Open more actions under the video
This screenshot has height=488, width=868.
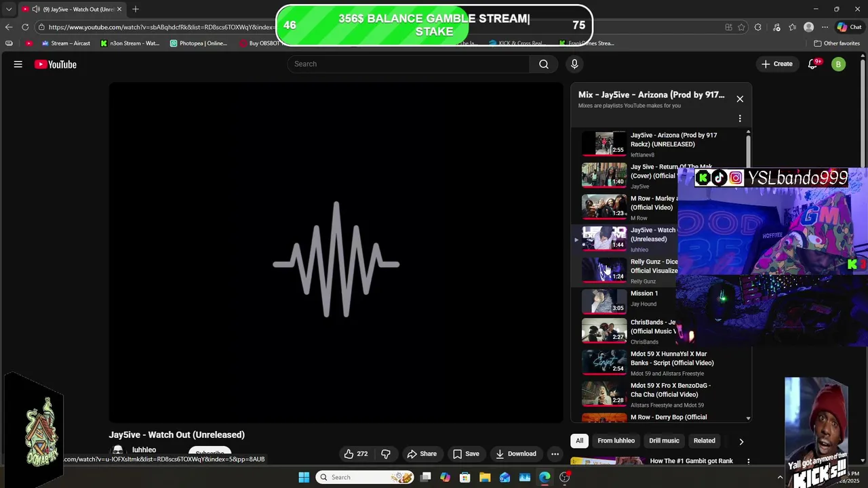point(555,453)
